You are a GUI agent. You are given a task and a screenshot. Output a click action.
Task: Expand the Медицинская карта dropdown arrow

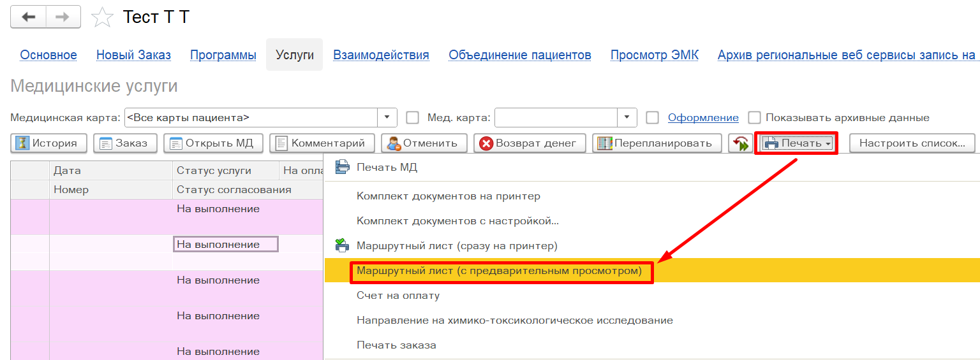387,117
